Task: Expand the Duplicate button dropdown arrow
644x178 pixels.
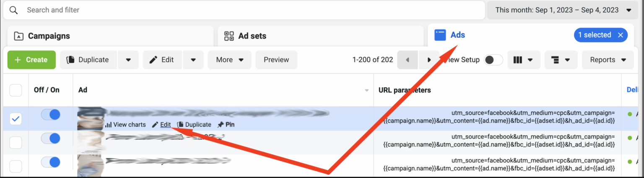Action: [x=128, y=60]
